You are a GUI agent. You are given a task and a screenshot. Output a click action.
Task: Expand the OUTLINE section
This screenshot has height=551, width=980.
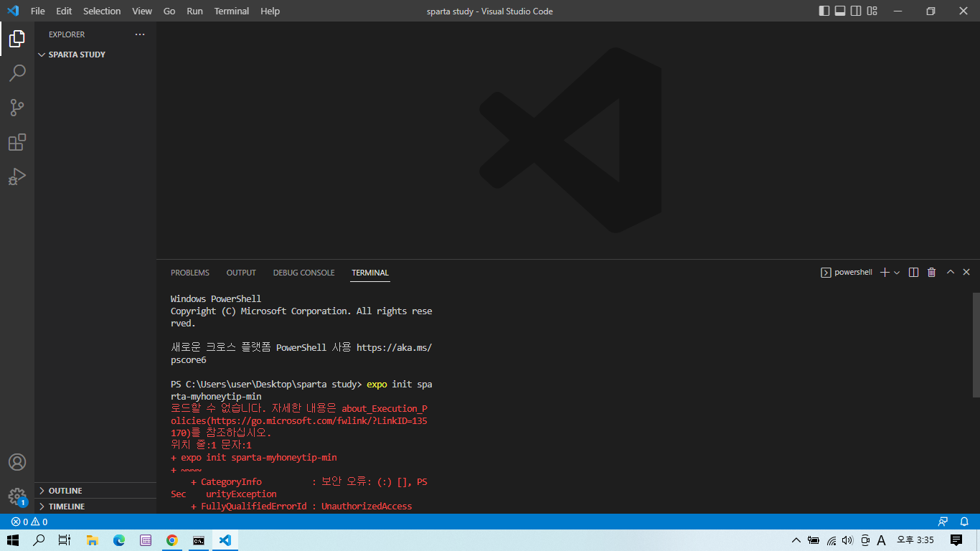coord(95,491)
